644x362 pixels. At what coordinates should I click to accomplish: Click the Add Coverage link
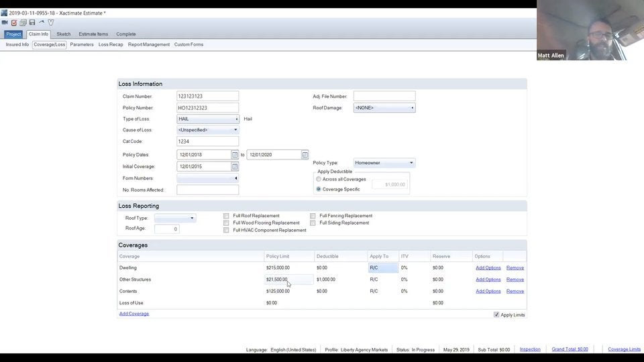click(x=134, y=314)
